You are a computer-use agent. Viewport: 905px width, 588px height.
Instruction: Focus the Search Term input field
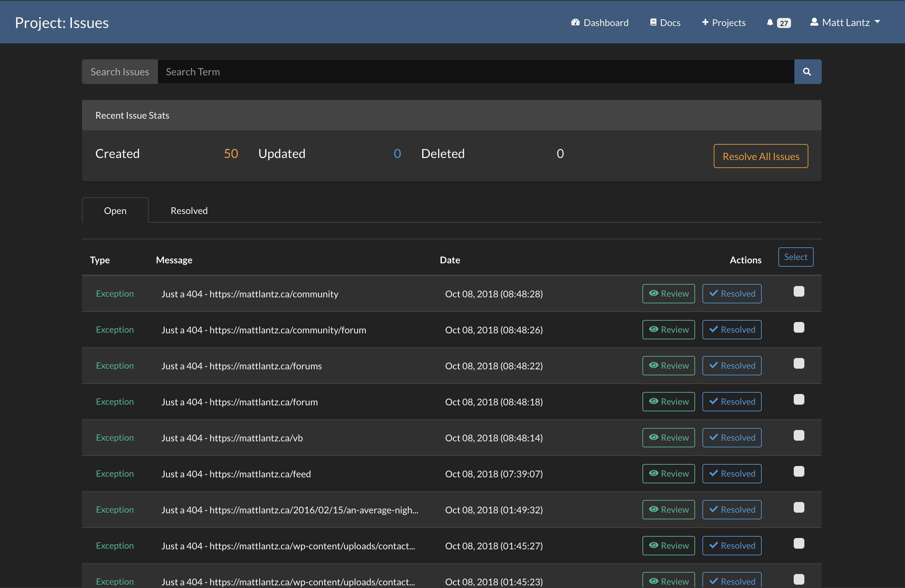[x=475, y=72]
